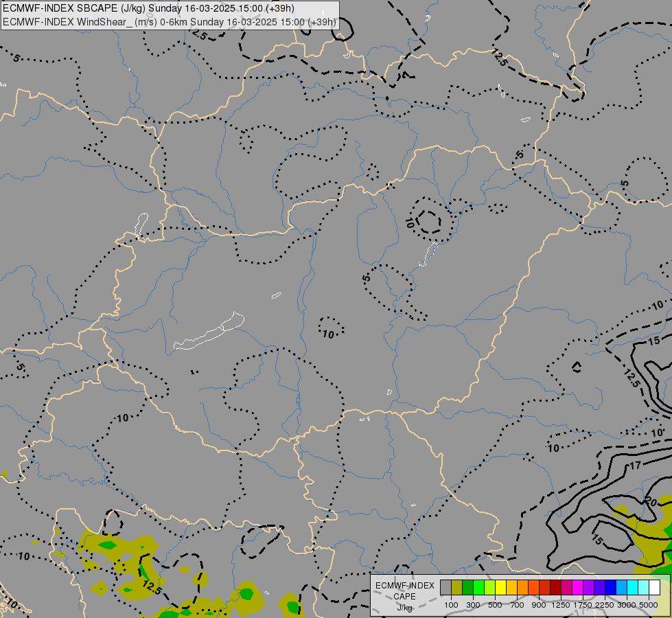Select the pale cyan legend swatch before 5000

(644, 587)
